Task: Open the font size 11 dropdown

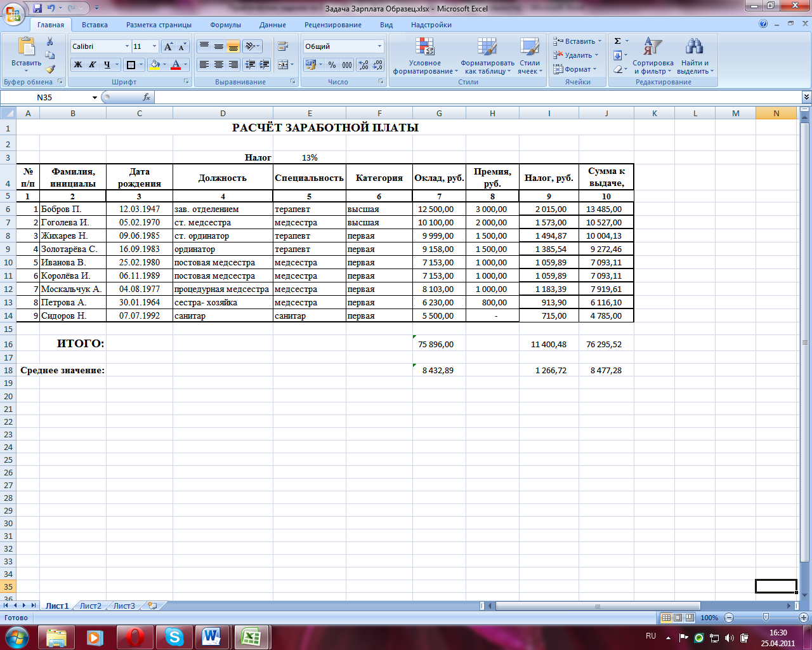Action: click(x=154, y=46)
